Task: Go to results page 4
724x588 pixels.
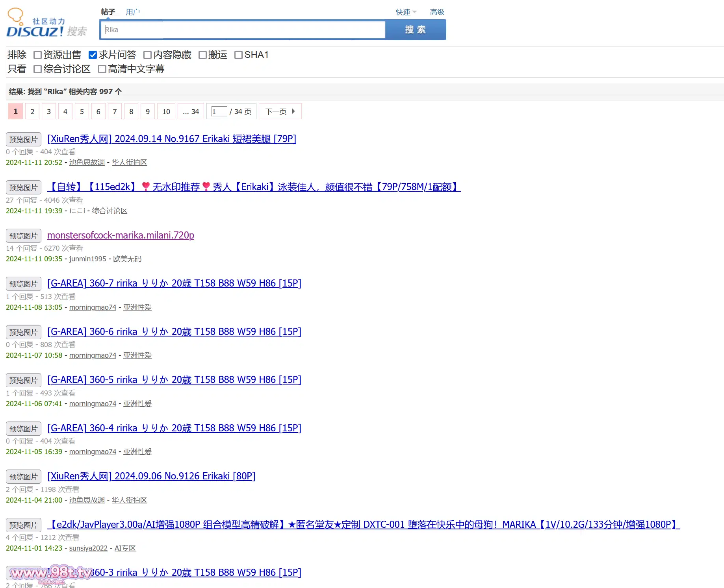Action: click(65, 111)
